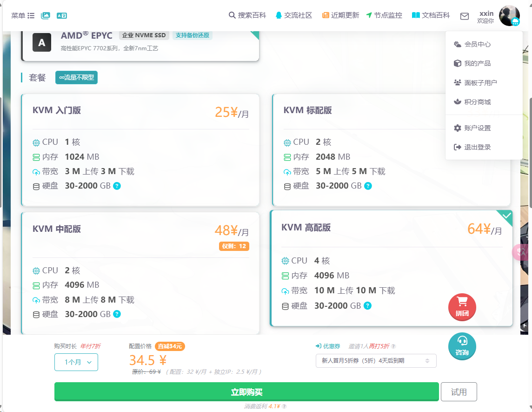Click the ? help icon next to KVM 入门版 硬盘
Image resolution: width=532 pixels, height=412 pixels.
117,185
